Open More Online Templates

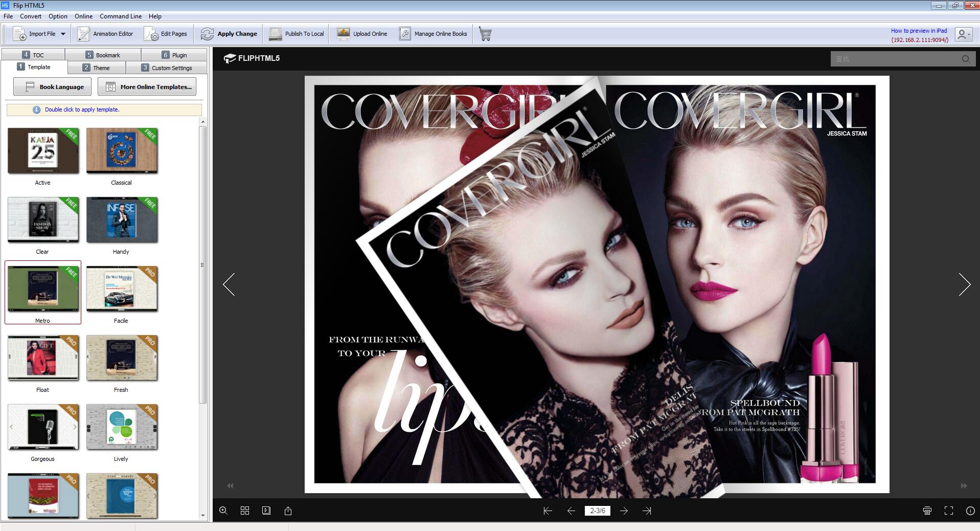coord(147,86)
